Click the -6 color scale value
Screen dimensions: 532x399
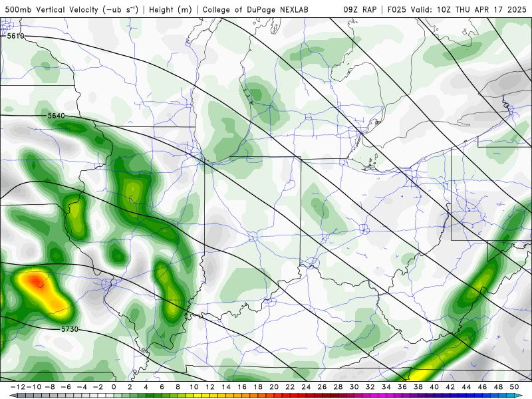coord(66,387)
